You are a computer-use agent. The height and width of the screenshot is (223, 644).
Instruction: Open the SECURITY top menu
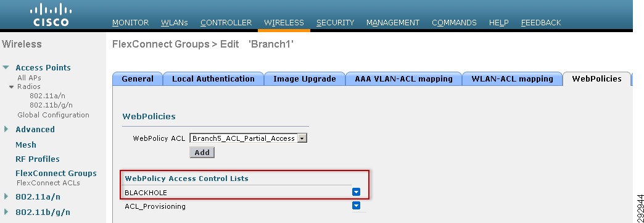click(335, 23)
